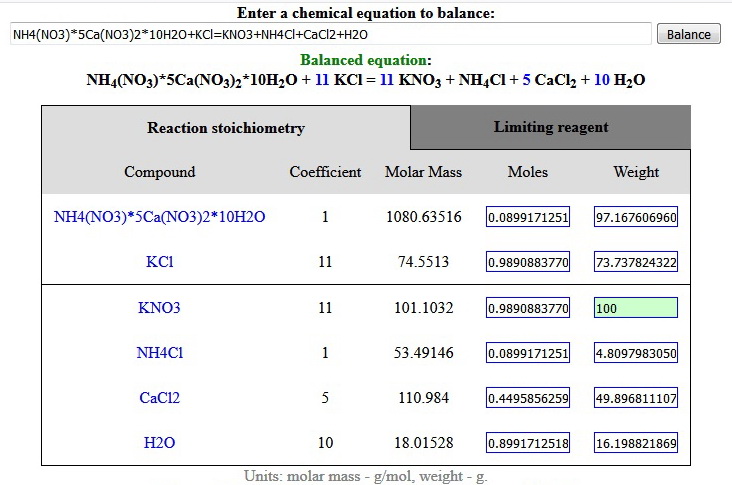Viewport: 732px width, 485px height.
Task: Click the NH4Cl weight input field
Action: (x=636, y=353)
